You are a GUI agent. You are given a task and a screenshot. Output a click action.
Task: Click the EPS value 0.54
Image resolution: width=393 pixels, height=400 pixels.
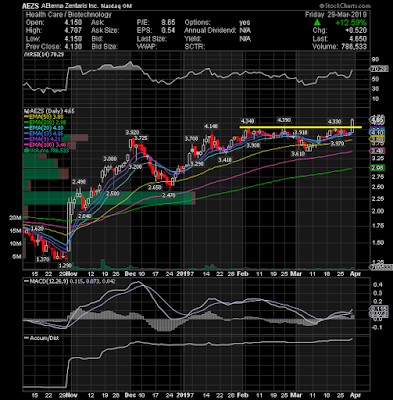pyautogui.click(x=168, y=30)
